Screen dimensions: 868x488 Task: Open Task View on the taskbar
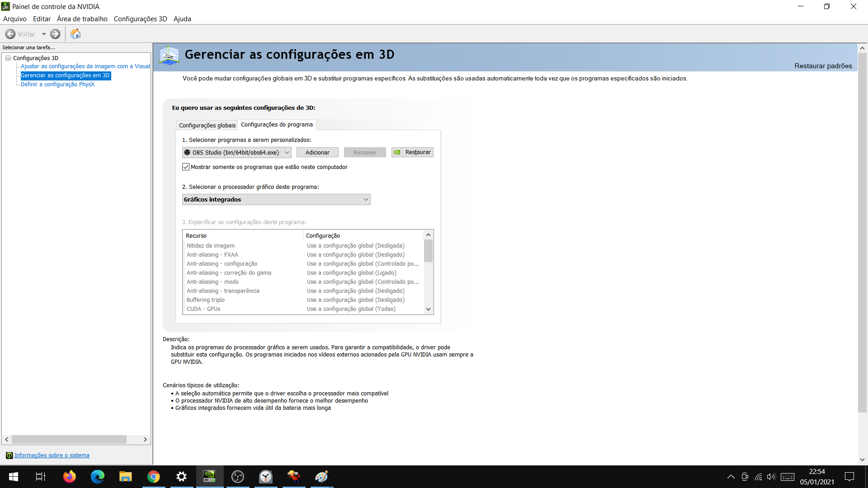coord(41,477)
